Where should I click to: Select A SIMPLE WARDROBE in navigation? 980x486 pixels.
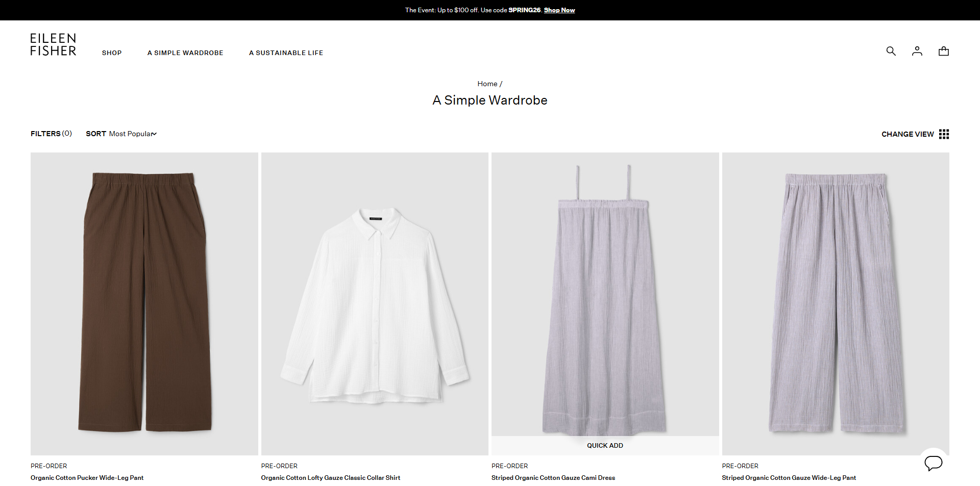pyautogui.click(x=185, y=53)
